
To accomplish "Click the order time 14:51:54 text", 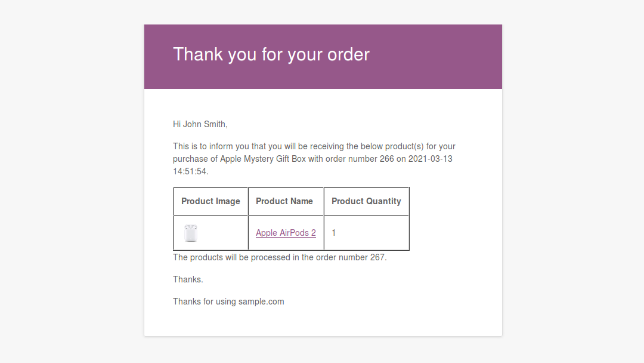I will (190, 171).
